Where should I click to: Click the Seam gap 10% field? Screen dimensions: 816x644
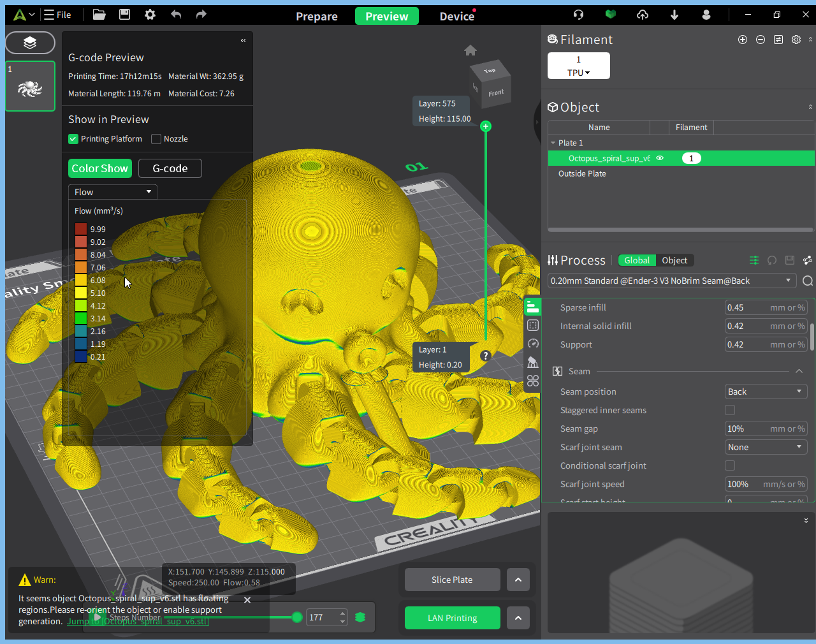coord(766,428)
